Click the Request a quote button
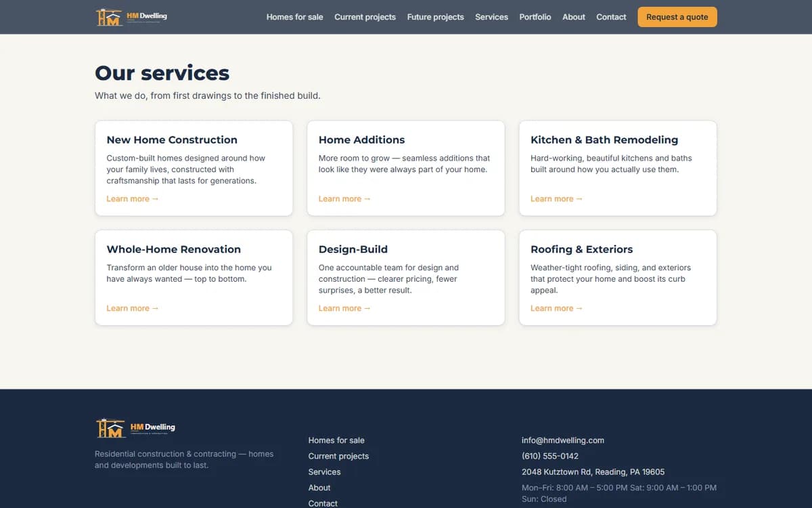 [x=677, y=17]
